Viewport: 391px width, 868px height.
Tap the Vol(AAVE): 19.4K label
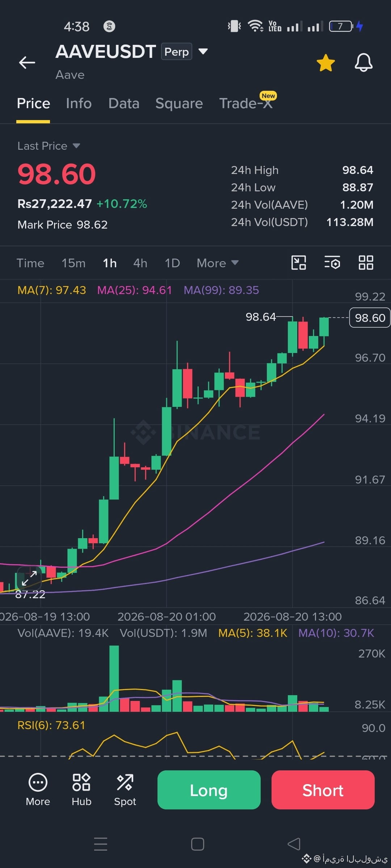[x=63, y=633]
